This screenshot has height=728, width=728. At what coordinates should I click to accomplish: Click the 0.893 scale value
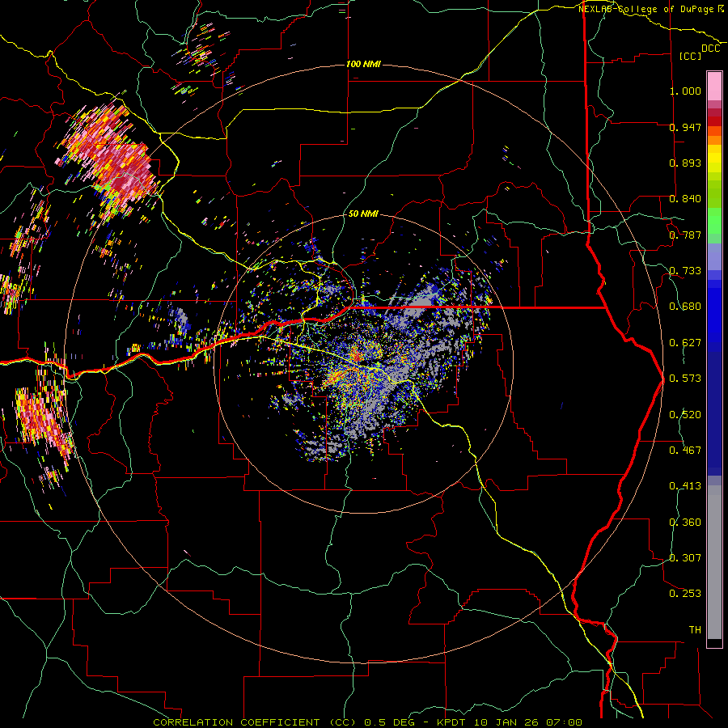(x=685, y=163)
